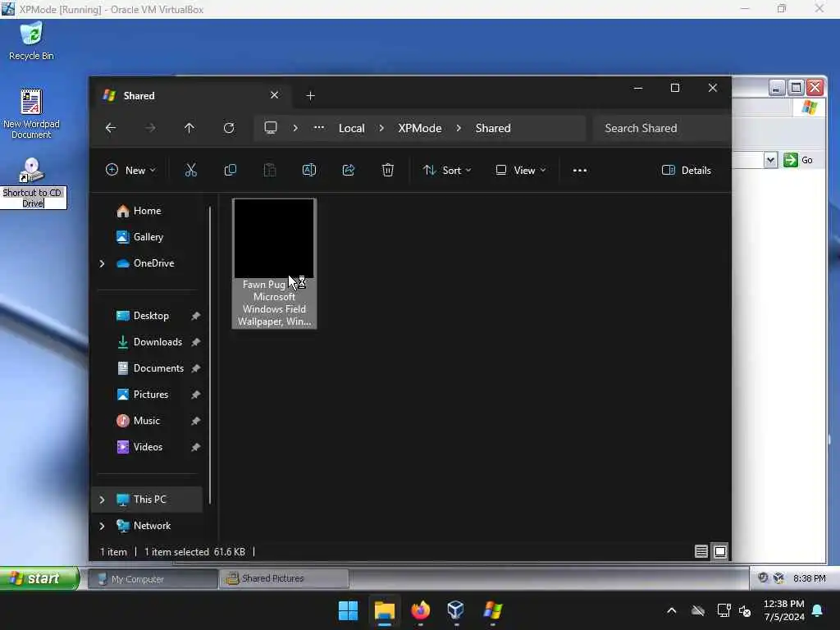Click the XPMode breadcrumb
Screen dimensions: 840x630
(x=420, y=128)
